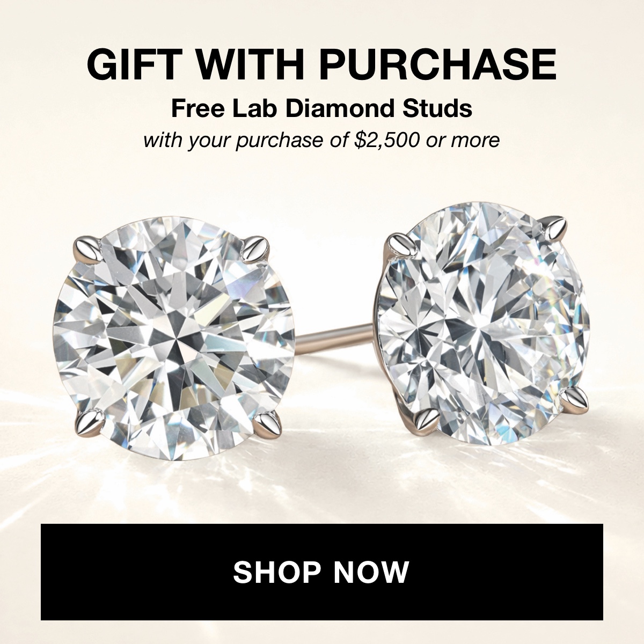Click the SHOP NOW button
Image resolution: width=644 pixels, height=644 pixels.
322,572
